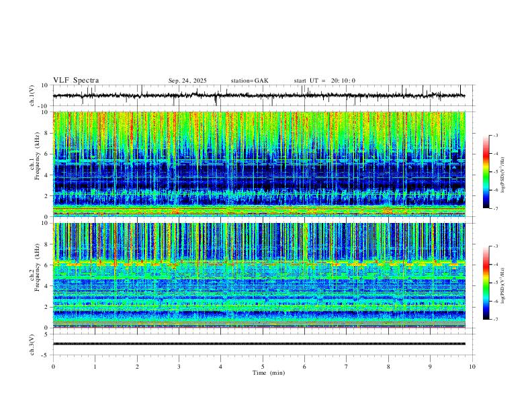532x411 pixels.
Task: Click the "4" kHz label on ch.2 spectrogram
Action: click(x=47, y=286)
